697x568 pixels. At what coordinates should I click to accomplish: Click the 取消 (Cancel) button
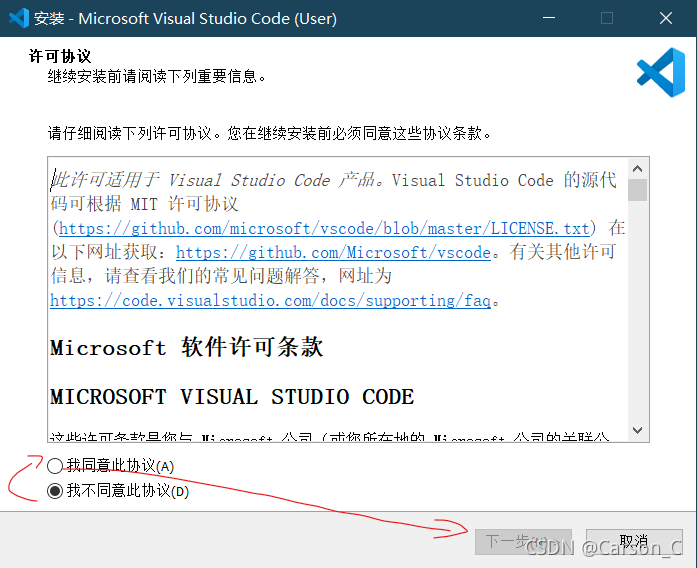[634, 542]
